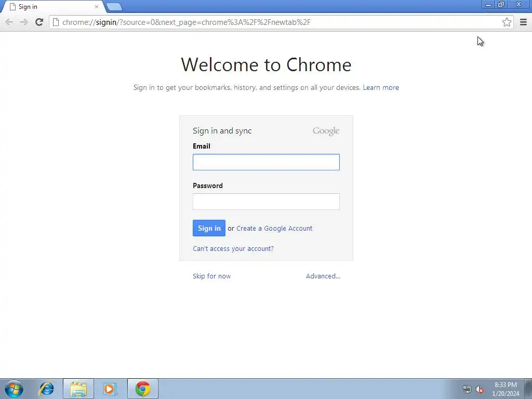This screenshot has width=532, height=399.
Task: Reload the sign-in page
Action: 39,22
